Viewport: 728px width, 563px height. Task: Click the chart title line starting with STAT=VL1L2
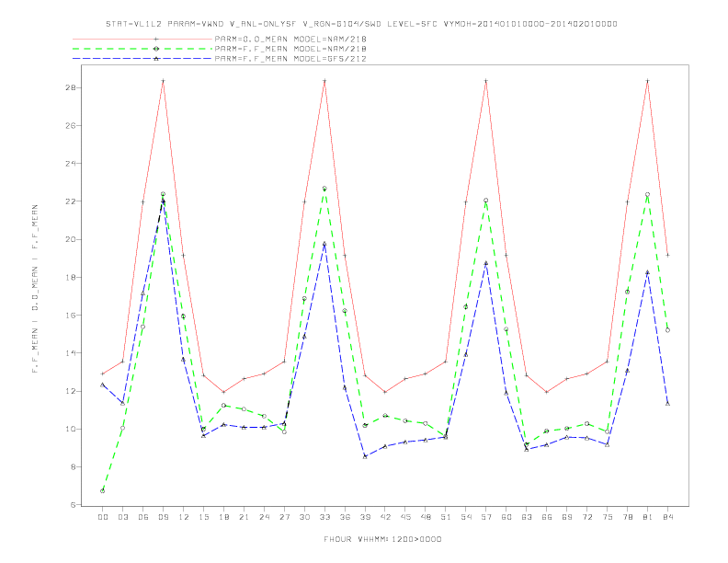click(361, 24)
